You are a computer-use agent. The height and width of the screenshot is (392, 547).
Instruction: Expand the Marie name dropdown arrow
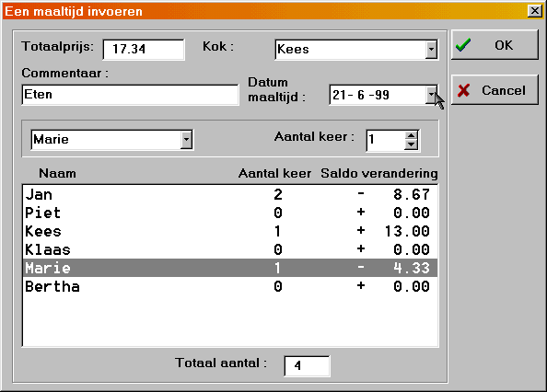point(187,140)
